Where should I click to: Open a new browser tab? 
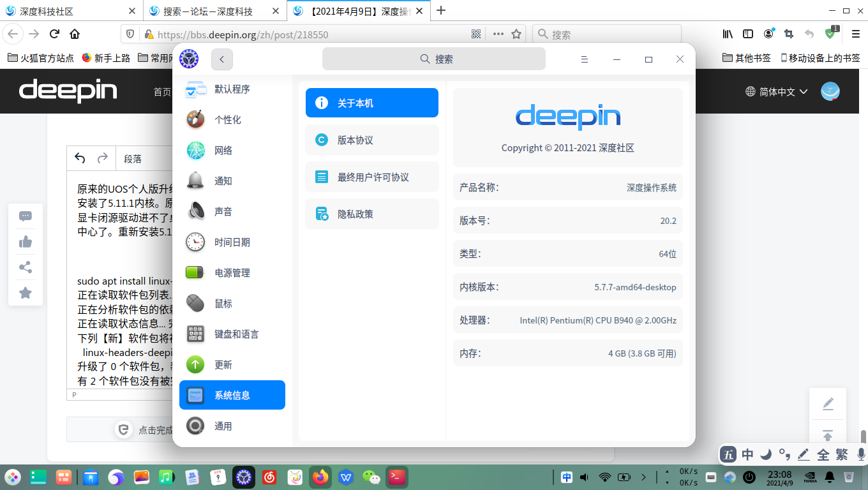point(440,11)
